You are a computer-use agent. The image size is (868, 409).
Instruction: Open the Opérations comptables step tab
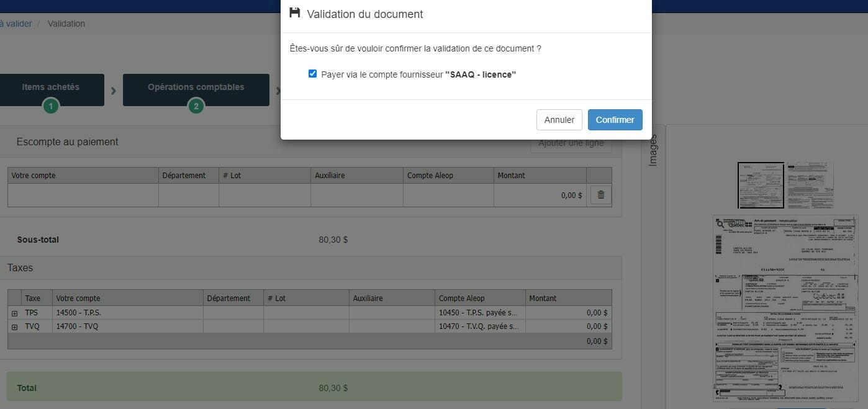click(196, 88)
